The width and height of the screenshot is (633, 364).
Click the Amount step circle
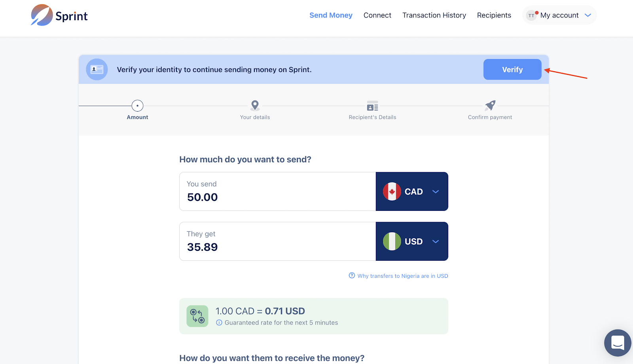pos(137,106)
